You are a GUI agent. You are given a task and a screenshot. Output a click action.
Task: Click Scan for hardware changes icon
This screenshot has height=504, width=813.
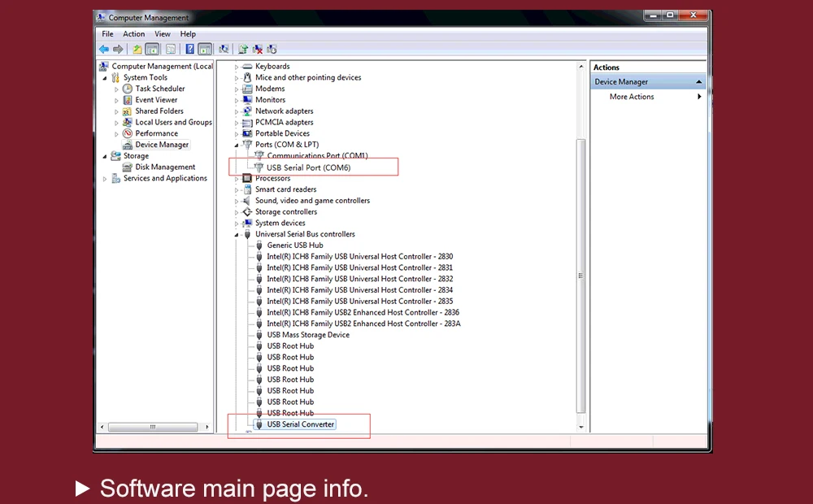pyautogui.click(x=224, y=50)
